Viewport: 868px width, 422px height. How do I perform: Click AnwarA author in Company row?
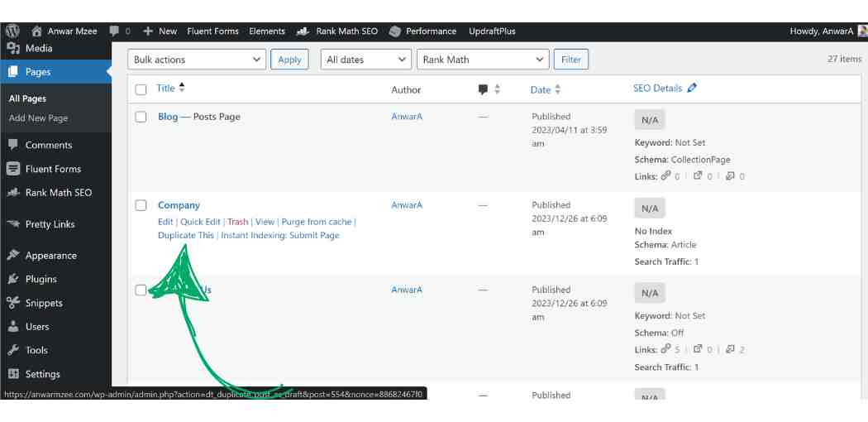[x=407, y=205]
